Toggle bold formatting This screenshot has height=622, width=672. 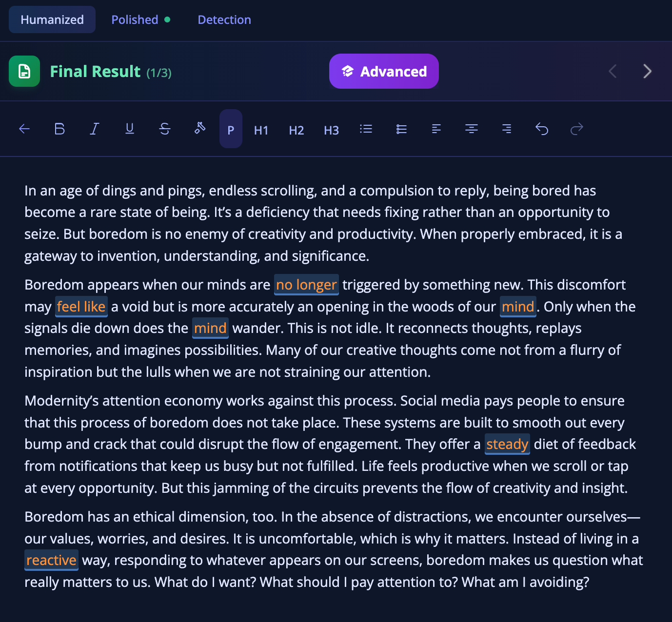point(59,129)
